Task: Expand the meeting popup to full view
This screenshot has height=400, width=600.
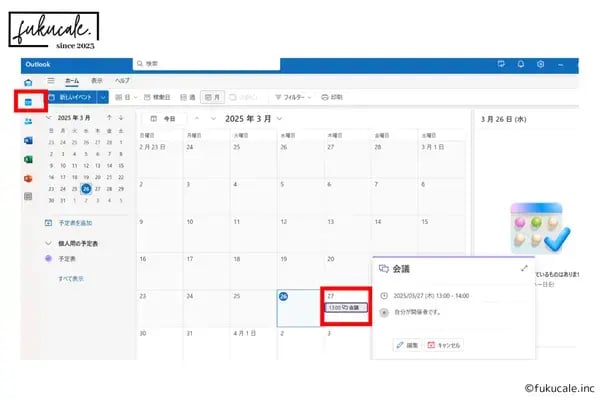Action: pos(524,269)
